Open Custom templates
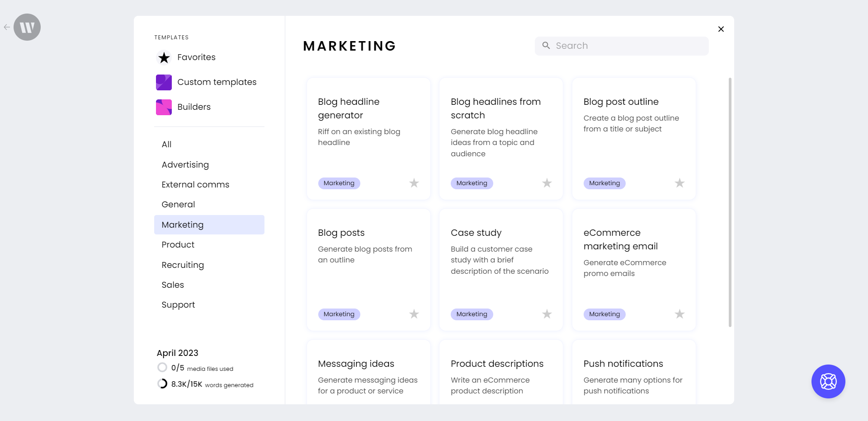 217,82
